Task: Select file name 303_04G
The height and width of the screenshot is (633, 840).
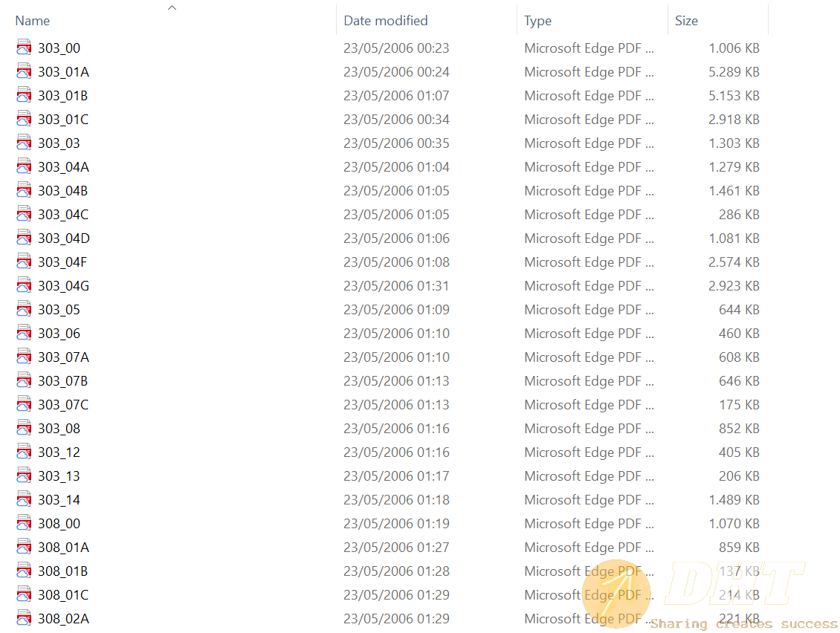Action: [63, 286]
